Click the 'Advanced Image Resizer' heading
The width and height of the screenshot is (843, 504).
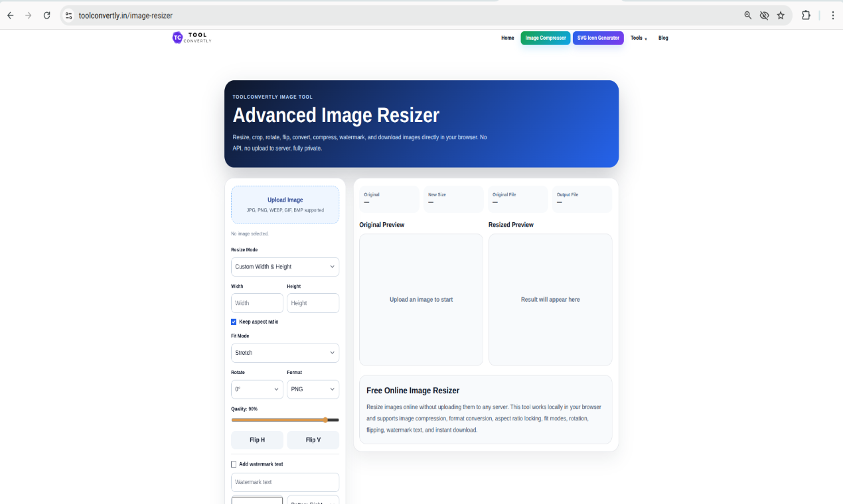[336, 115]
